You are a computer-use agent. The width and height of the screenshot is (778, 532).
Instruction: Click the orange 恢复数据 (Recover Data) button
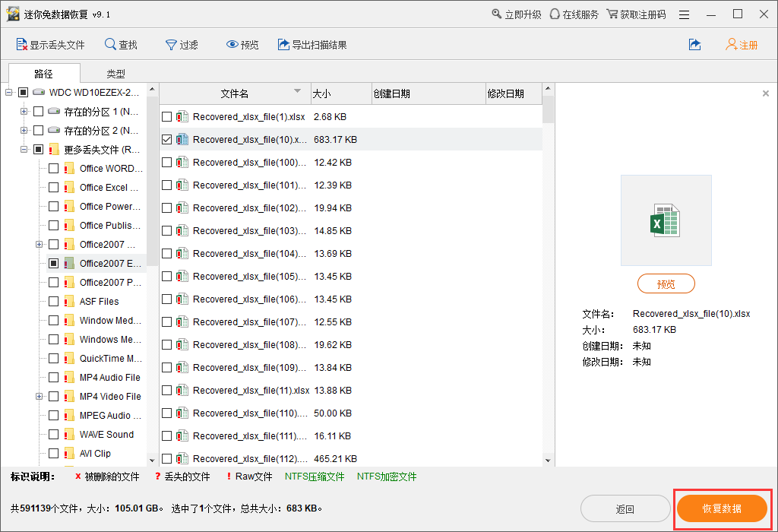(x=722, y=508)
